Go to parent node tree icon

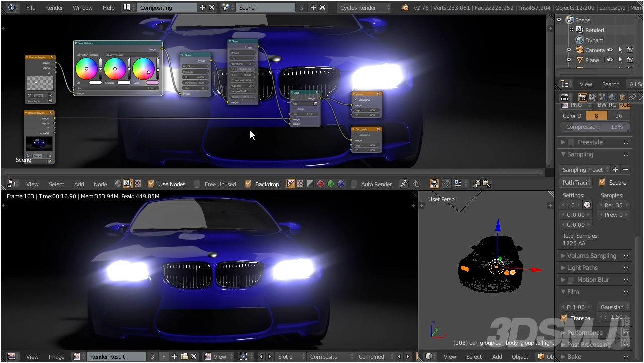(416, 184)
